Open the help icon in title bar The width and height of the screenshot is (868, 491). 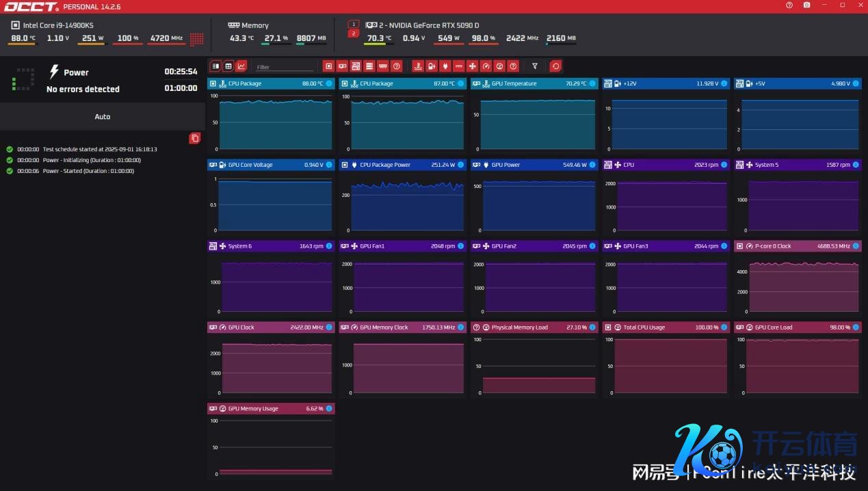(789, 5)
